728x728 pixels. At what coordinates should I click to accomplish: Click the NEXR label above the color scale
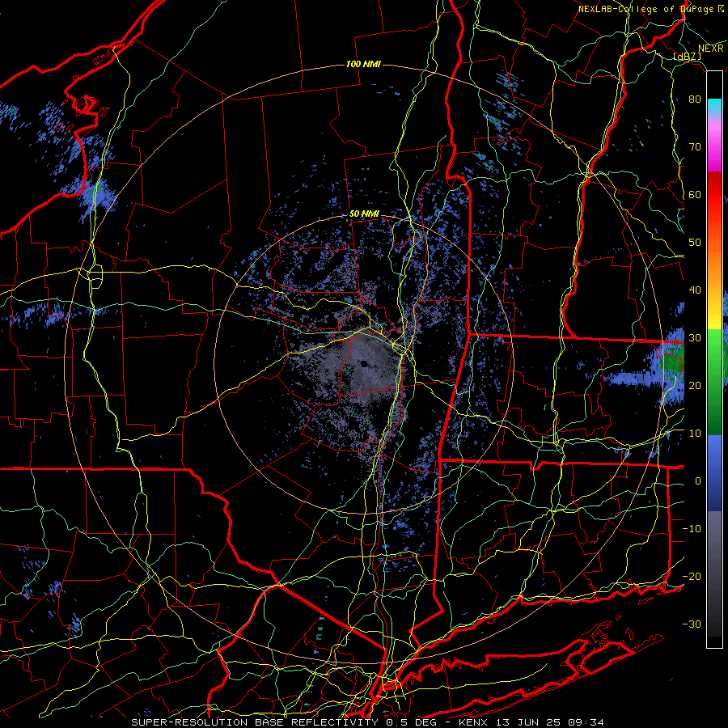point(711,49)
